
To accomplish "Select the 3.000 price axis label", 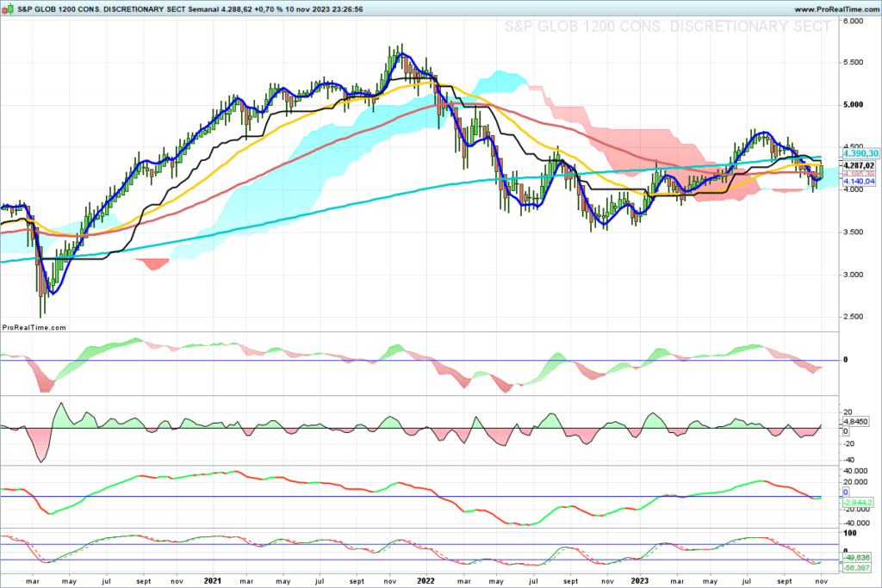I will 853,275.
